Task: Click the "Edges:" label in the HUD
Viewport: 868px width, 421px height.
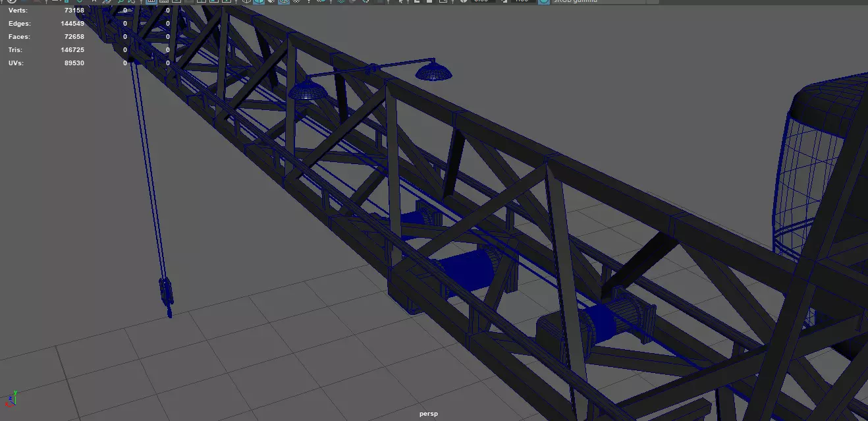Action: (x=19, y=24)
